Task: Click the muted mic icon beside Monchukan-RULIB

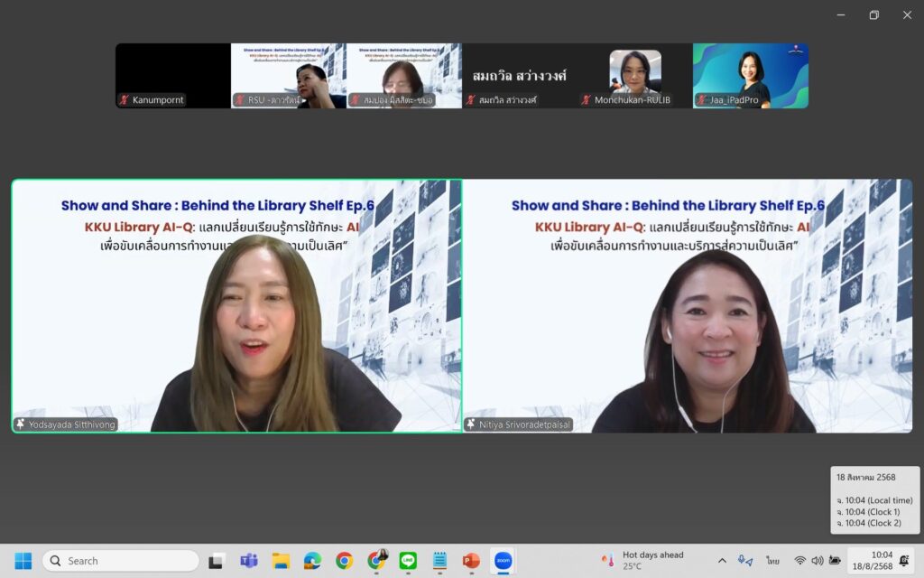Action: 587,99
